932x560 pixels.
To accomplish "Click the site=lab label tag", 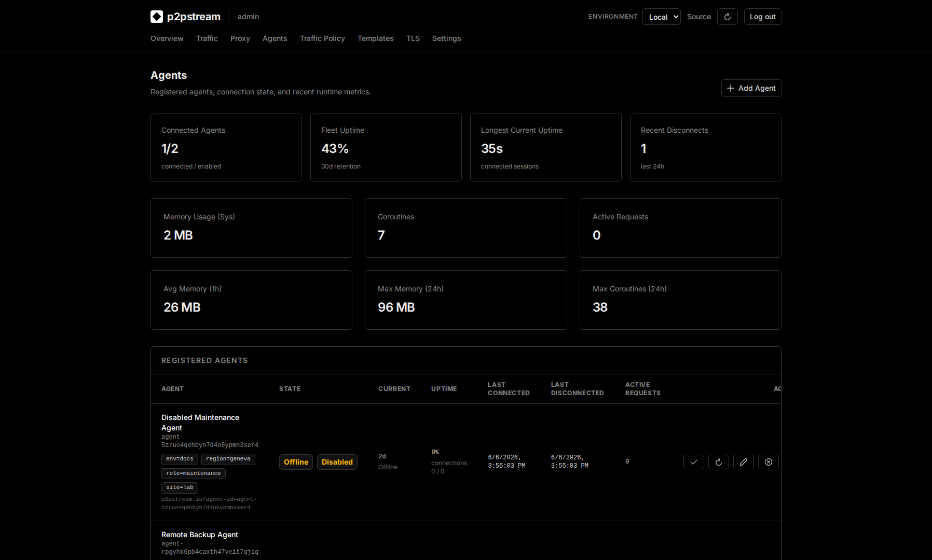I will click(180, 487).
